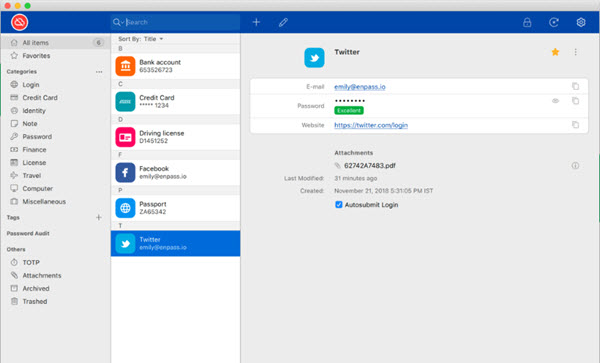Click the emily@enpass.io e-mail link
600x363 pixels.
coord(360,87)
